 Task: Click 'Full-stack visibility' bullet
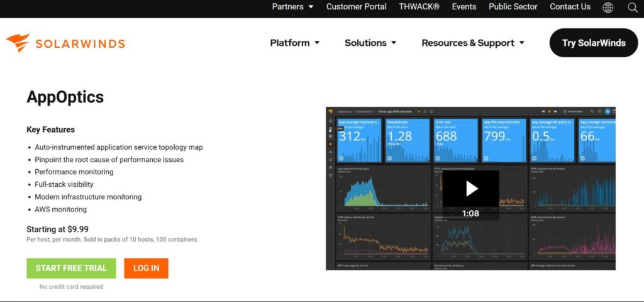[64, 184]
